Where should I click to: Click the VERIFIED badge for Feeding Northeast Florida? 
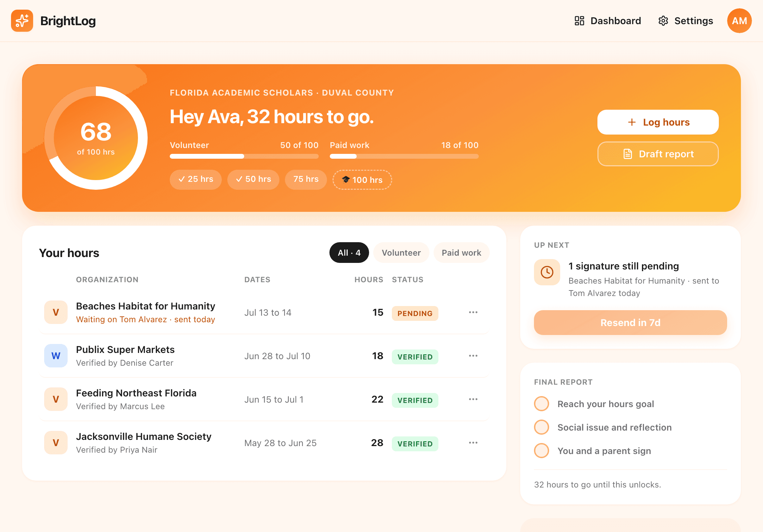coord(415,400)
